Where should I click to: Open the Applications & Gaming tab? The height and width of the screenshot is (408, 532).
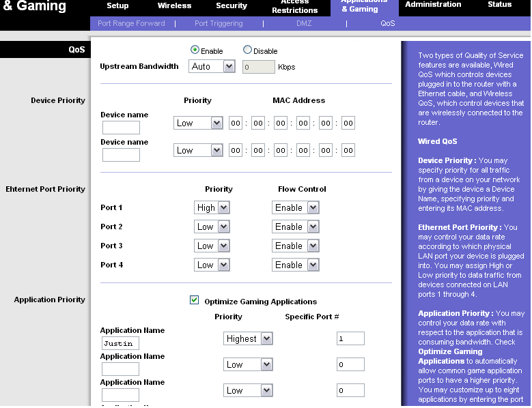pos(364,7)
